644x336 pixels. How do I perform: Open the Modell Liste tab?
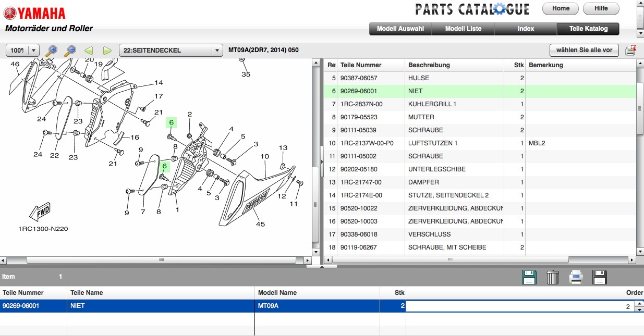(463, 29)
